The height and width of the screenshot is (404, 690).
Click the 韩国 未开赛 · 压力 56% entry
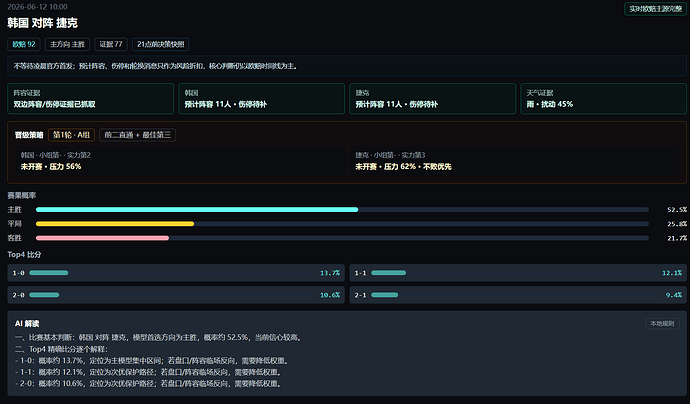[x=180, y=161]
